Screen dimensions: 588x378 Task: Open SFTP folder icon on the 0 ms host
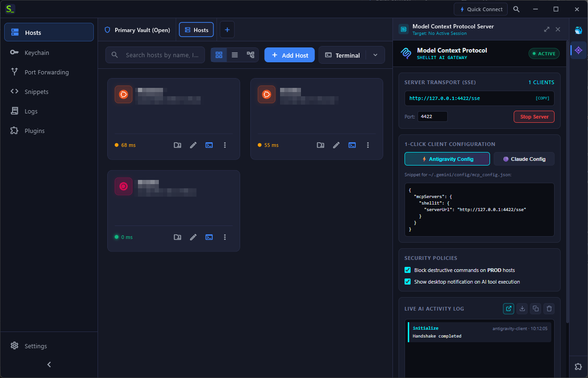177,237
